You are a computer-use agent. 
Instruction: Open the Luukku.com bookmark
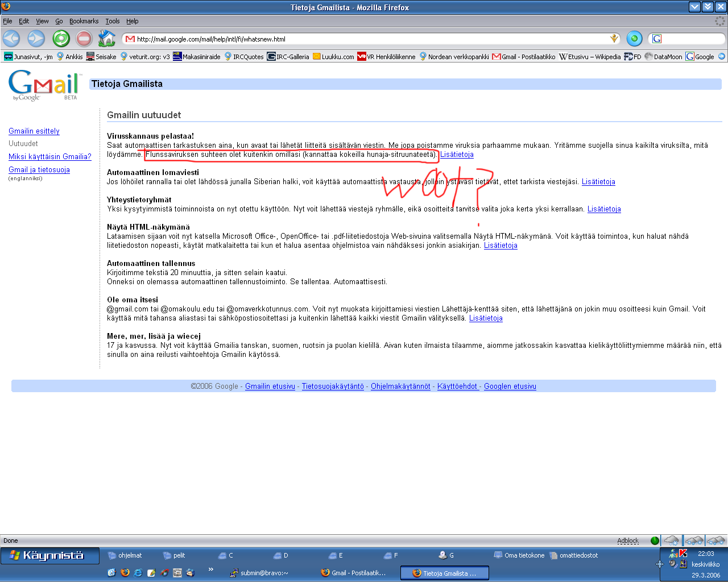334,56
